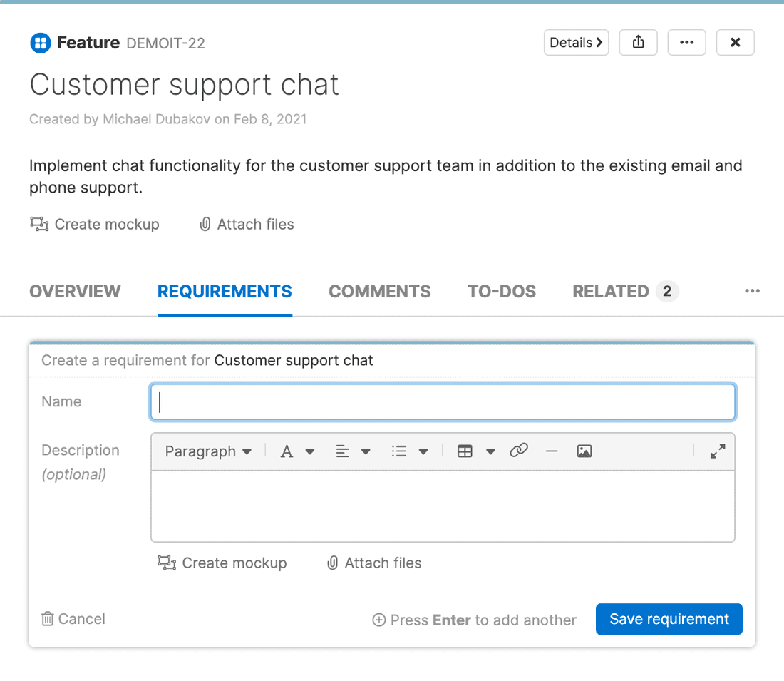Insert a horizontal line divider
Viewport: 784px width, 681px height.
pos(551,451)
